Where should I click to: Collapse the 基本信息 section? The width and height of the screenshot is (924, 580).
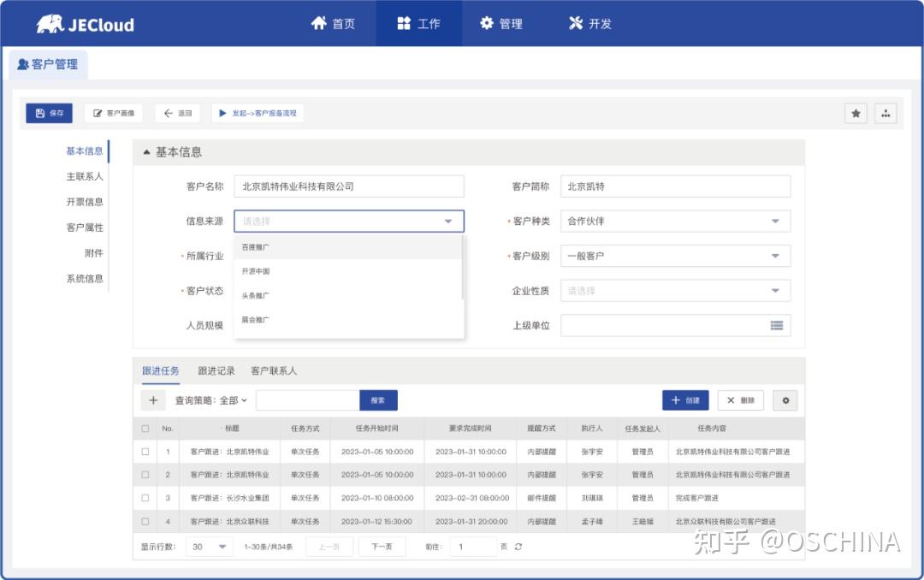(146, 151)
